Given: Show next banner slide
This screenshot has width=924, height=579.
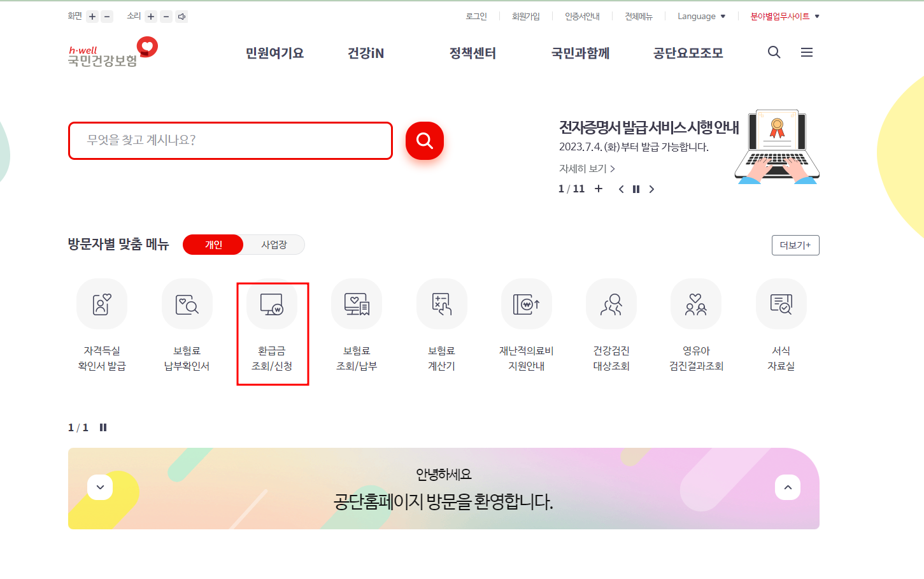Looking at the screenshot, I should [x=651, y=189].
